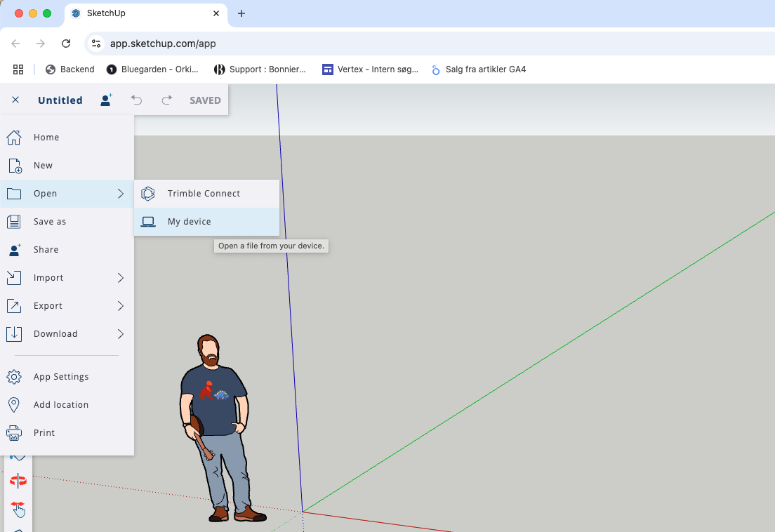Click the undo arrow icon
Viewport: 775px width, 532px height.
tap(136, 100)
